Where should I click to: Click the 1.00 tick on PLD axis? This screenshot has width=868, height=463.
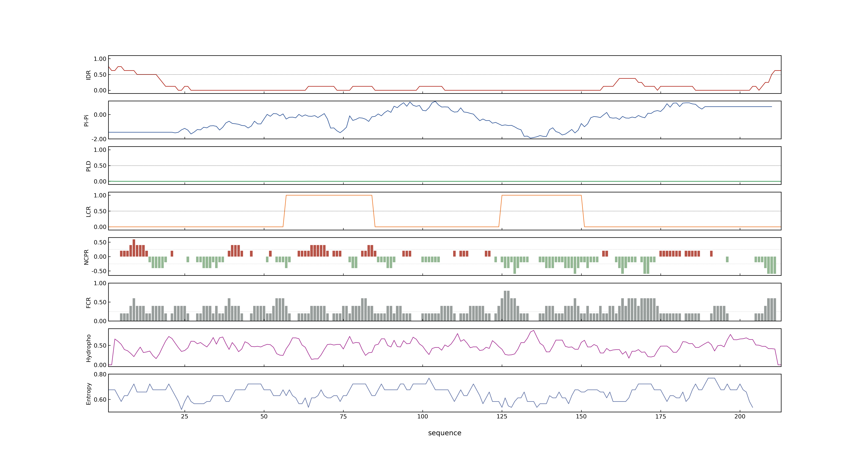[x=100, y=150]
